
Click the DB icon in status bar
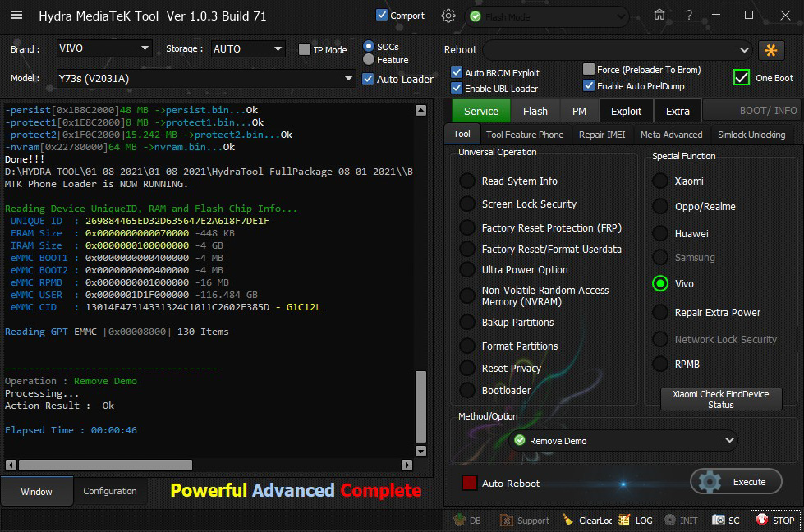tap(467, 521)
